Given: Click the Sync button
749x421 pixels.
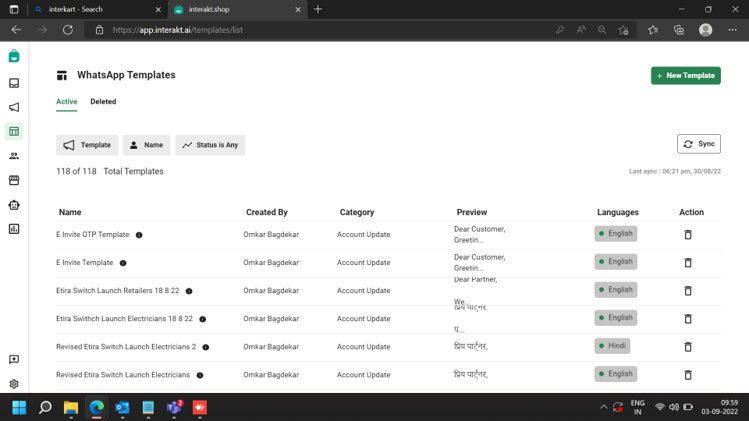Looking at the screenshot, I should pyautogui.click(x=698, y=144).
